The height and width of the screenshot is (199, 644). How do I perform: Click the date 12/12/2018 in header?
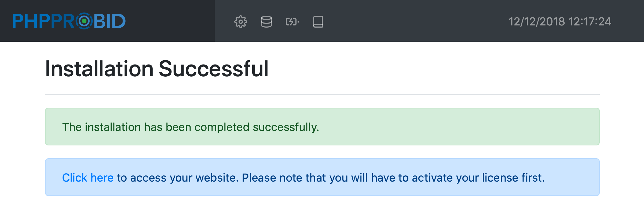pyautogui.click(x=536, y=22)
